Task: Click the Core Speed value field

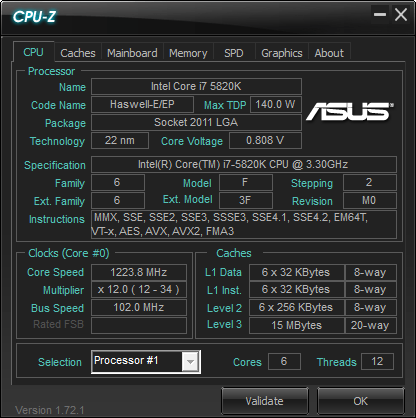Action: tap(139, 272)
